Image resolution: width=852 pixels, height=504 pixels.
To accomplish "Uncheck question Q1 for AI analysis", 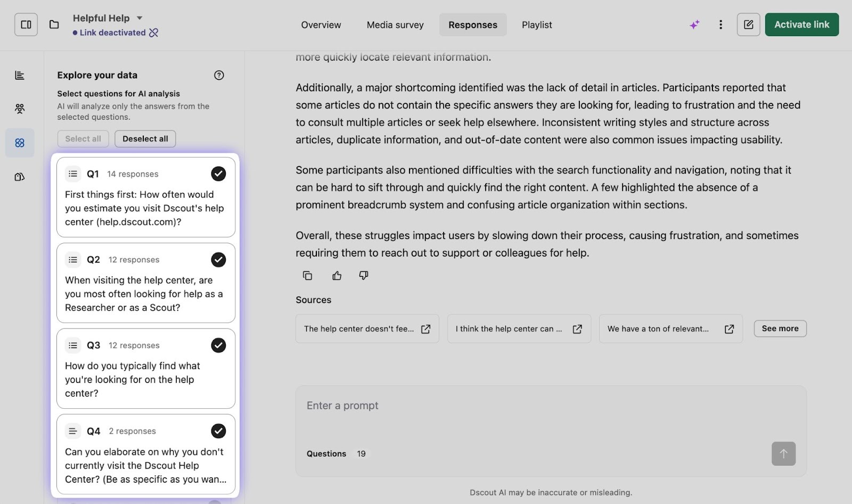I will click(218, 174).
